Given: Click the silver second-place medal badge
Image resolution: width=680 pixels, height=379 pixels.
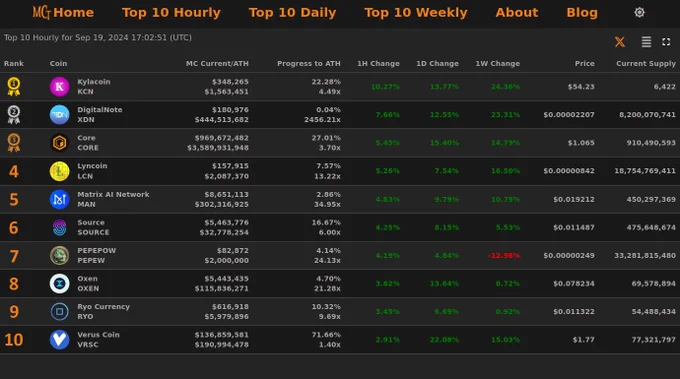Looking at the screenshot, I should [14, 114].
